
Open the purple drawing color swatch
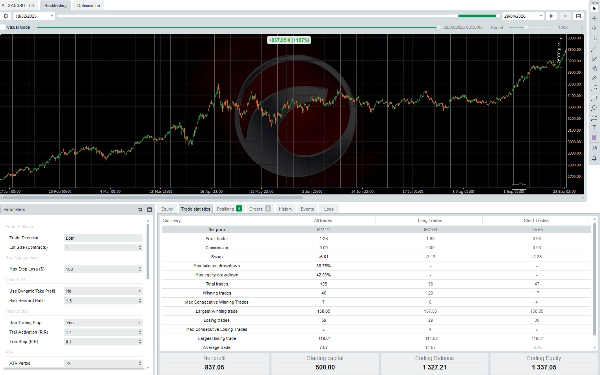[x=594, y=138]
